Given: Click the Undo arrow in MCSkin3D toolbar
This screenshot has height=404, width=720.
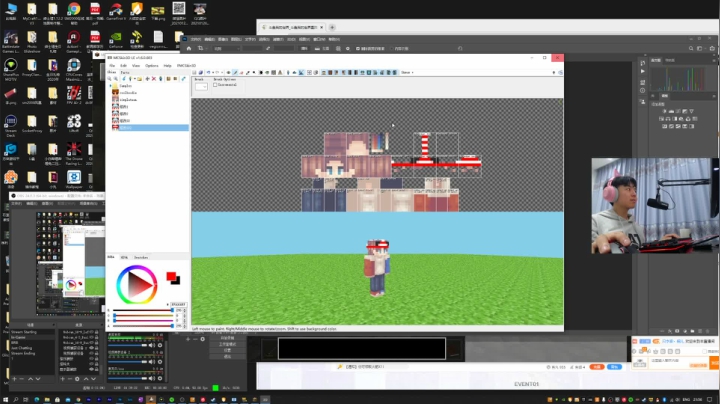Looking at the screenshot, I should pyautogui.click(x=208, y=73).
